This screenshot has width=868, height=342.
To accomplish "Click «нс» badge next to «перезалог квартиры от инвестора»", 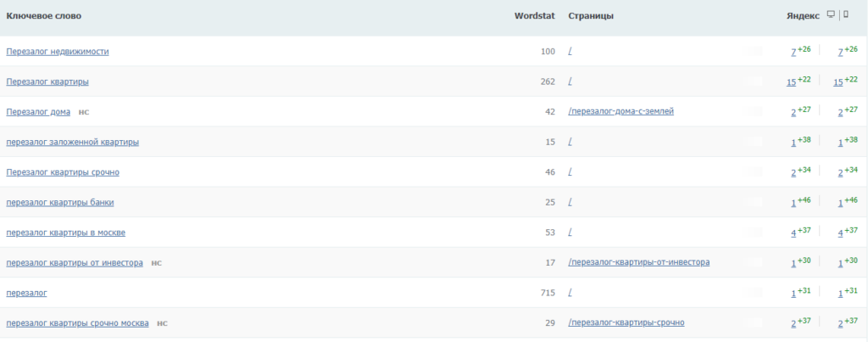I will coord(156,263).
